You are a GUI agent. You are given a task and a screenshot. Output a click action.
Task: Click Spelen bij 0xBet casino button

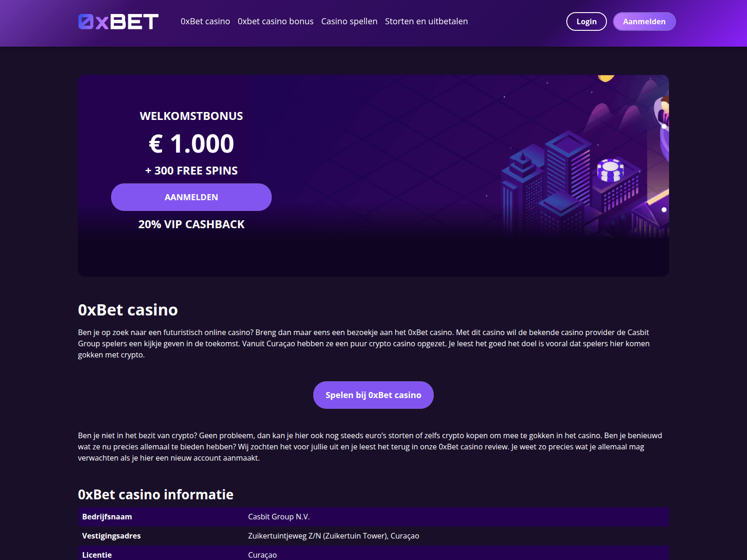click(x=373, y=395)
